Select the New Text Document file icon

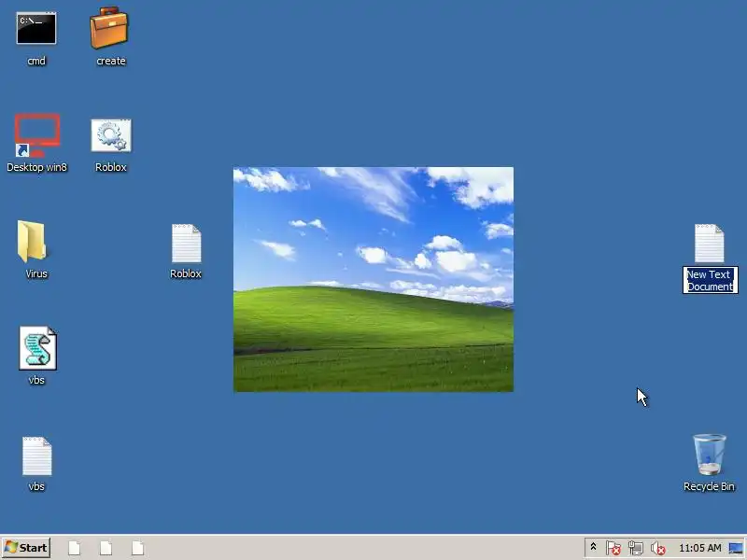[709, 244]
